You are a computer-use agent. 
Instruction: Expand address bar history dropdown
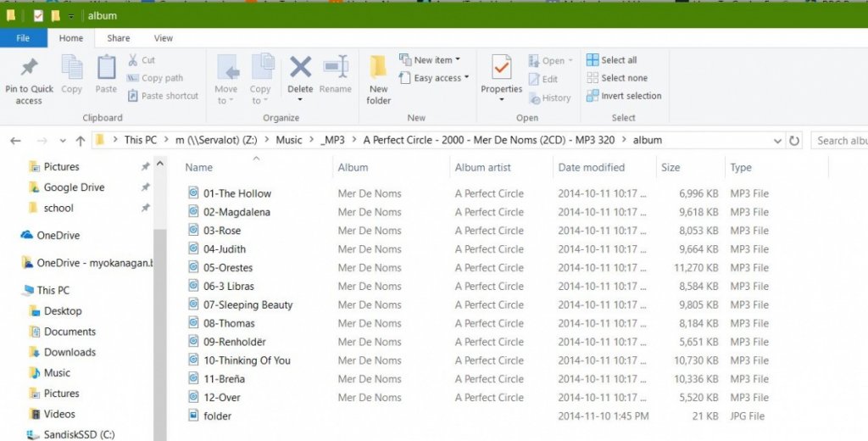[777, 141]
